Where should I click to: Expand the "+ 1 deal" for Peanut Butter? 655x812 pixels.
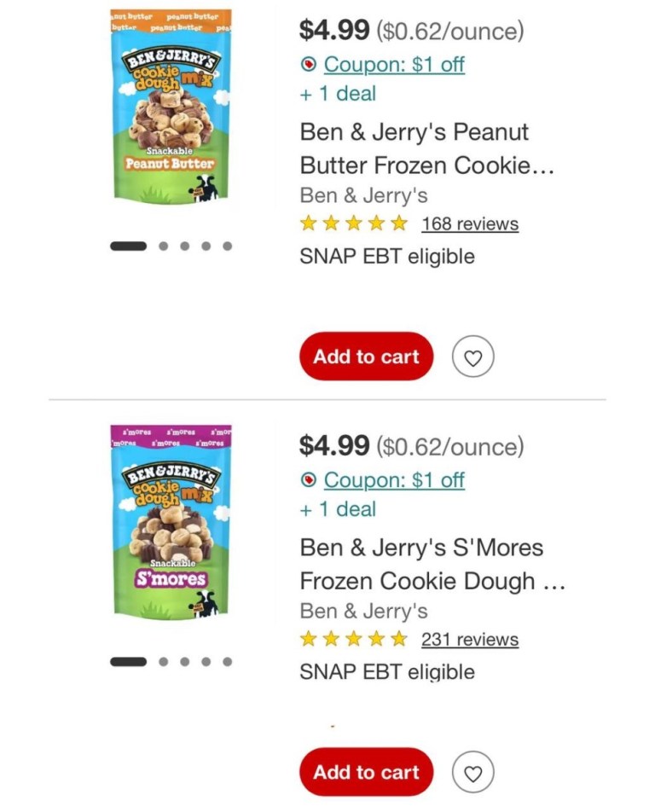click(338, 94)
